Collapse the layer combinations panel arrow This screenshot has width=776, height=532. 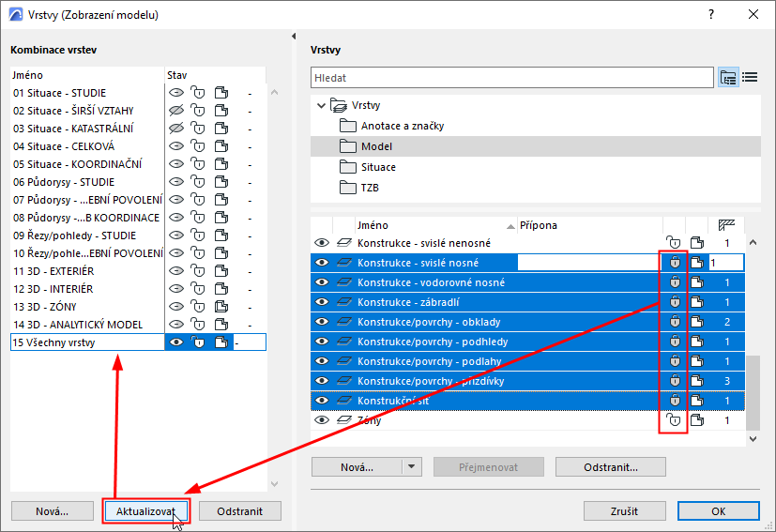point(294,37)
